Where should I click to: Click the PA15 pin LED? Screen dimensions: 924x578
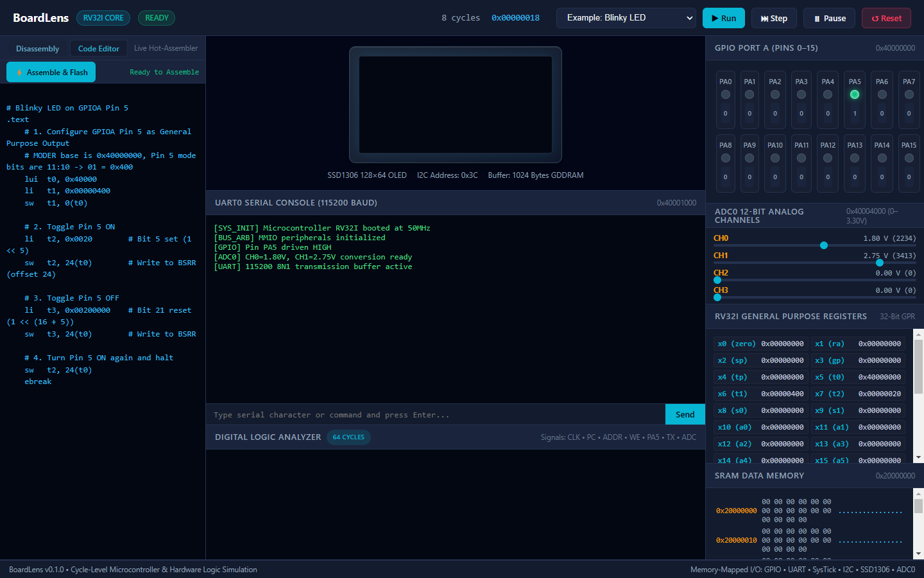point(909,158)
